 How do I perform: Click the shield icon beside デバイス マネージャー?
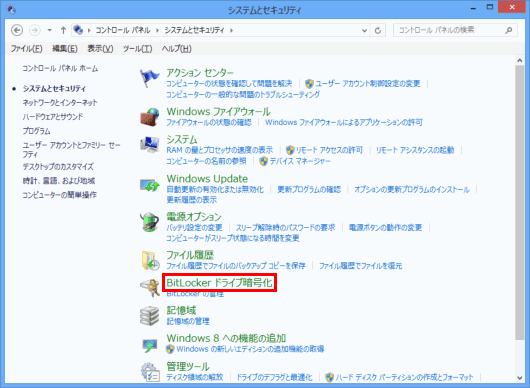click(264, 161)
